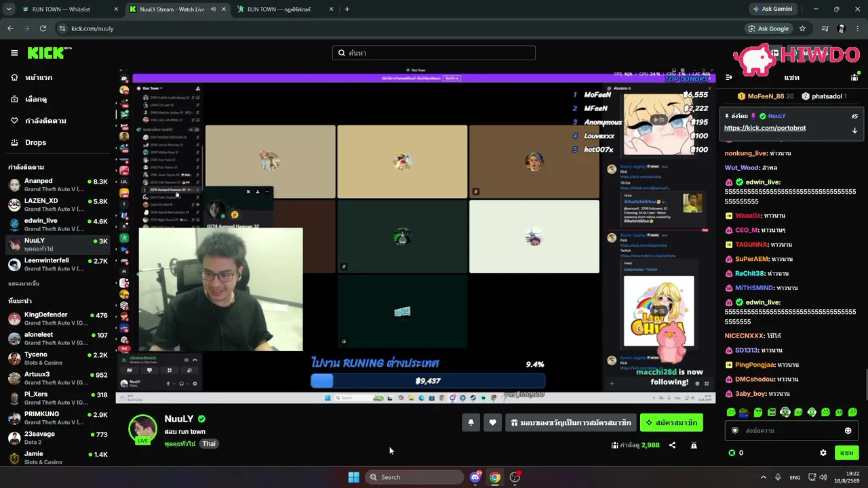Image resolution: width=868 pixels, height=488 pixels.
Task: Expand the pinned message with down arrow
Action: (854, 130)
